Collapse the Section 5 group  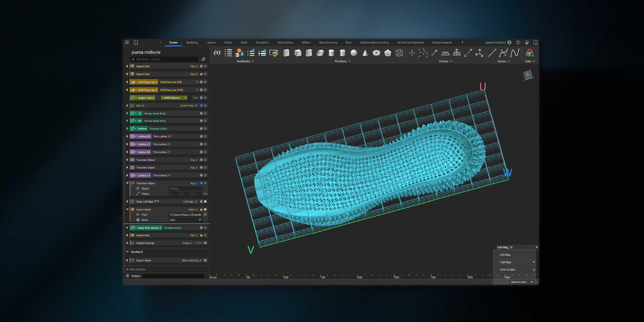pos(127,252)
